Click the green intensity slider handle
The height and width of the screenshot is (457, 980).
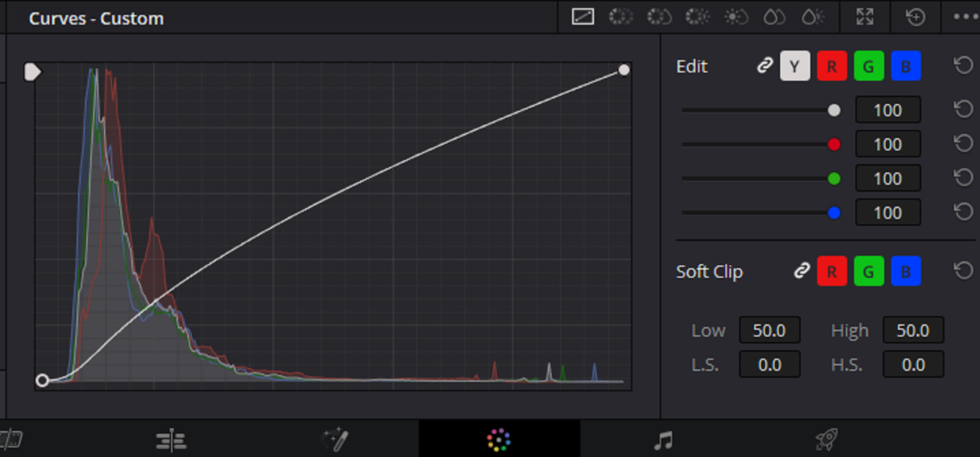(835, 178)
